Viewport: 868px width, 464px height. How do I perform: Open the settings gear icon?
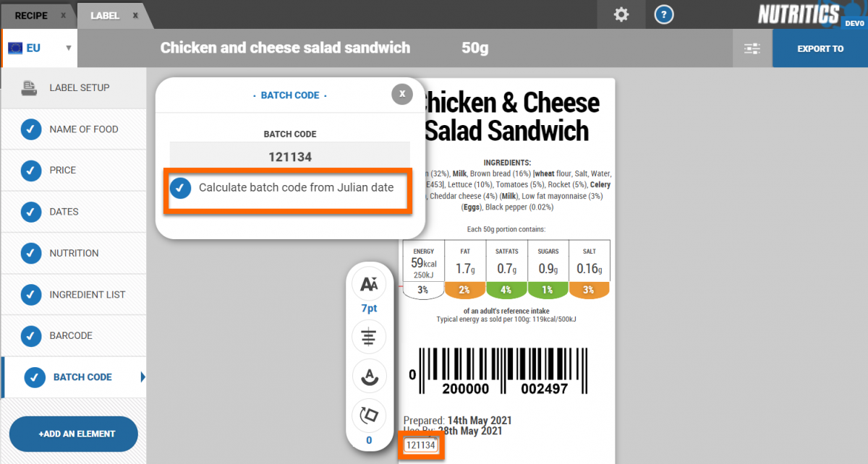tap(621, 14)
